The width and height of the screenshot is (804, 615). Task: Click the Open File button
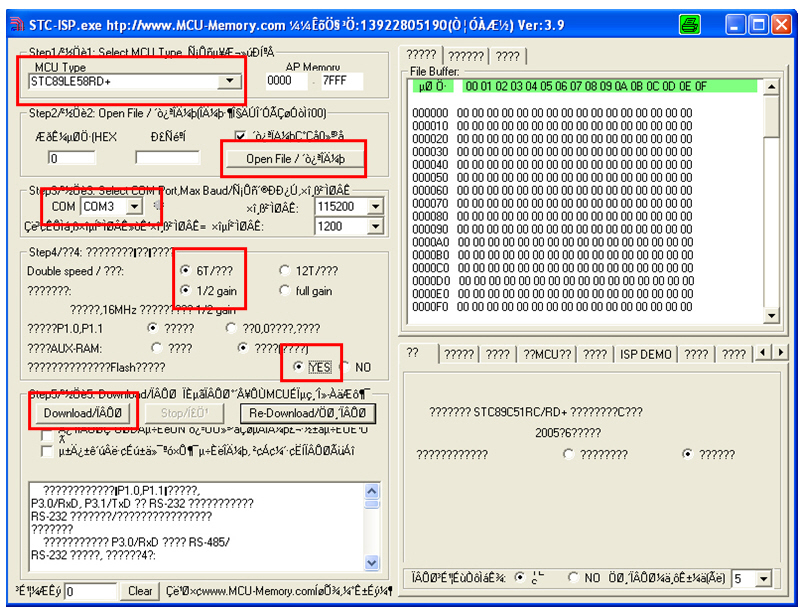pos(295,158)
